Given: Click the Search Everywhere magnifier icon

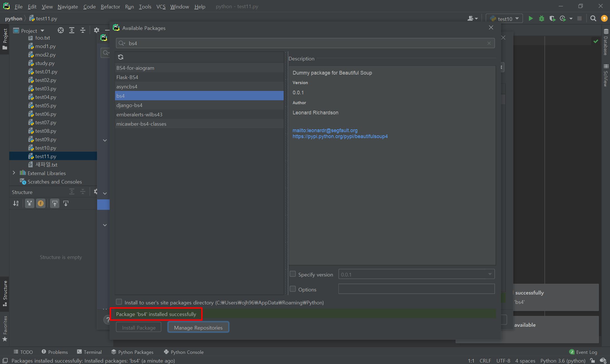Looking at the screenshot, I should point(593,19).
